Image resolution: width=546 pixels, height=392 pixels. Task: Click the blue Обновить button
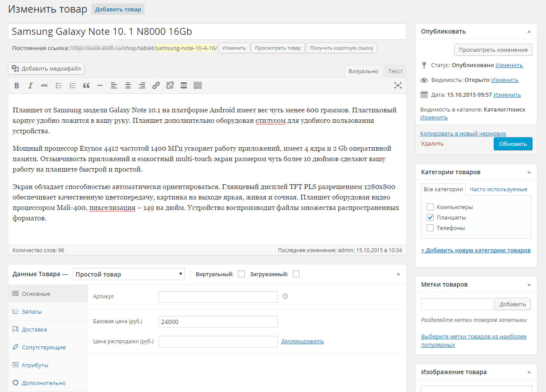[513, 144]
